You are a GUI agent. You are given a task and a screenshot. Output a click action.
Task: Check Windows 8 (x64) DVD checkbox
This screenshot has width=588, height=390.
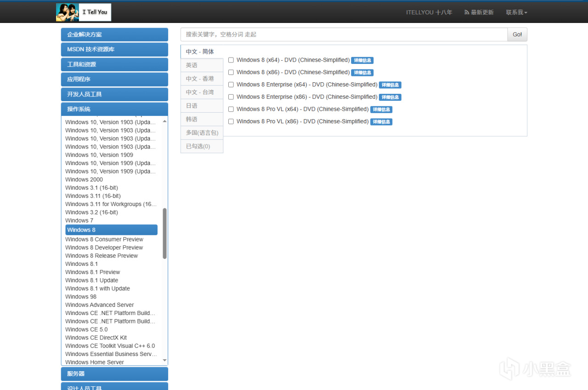click(231, 60)
